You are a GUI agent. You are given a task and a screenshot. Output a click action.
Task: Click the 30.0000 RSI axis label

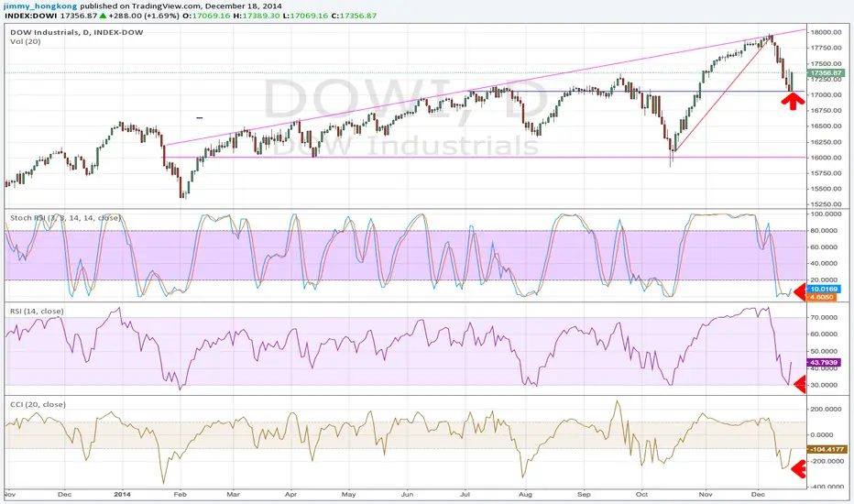pyautogui.click(x=825, y=385)
